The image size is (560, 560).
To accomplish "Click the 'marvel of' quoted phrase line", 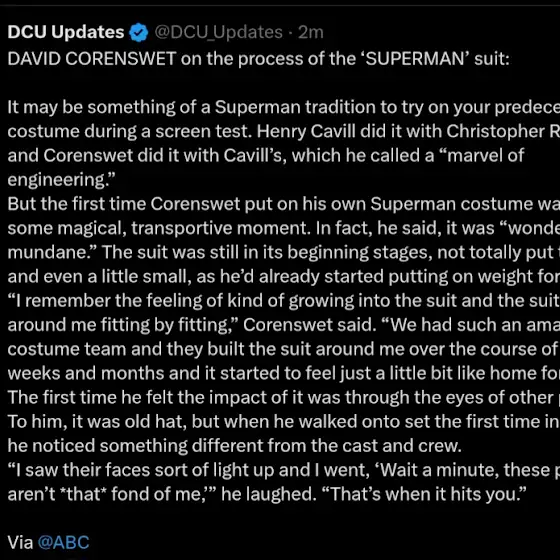I will point(266,156).
